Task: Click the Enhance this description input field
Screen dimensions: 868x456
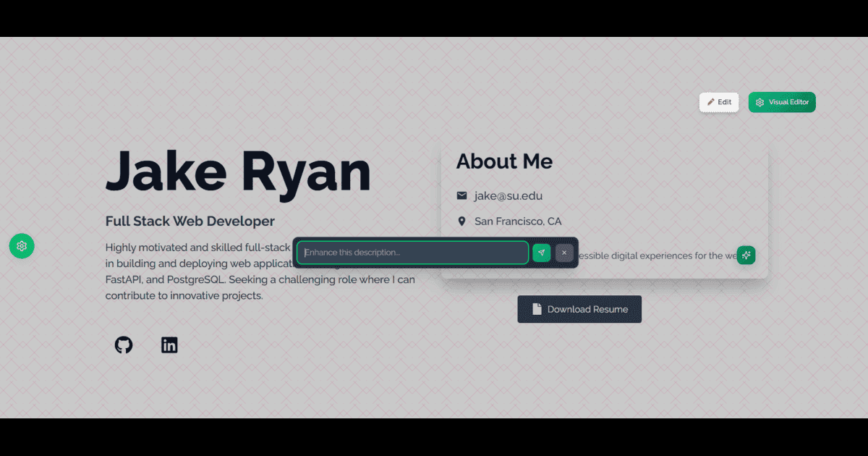Action: tap(412, 253)
